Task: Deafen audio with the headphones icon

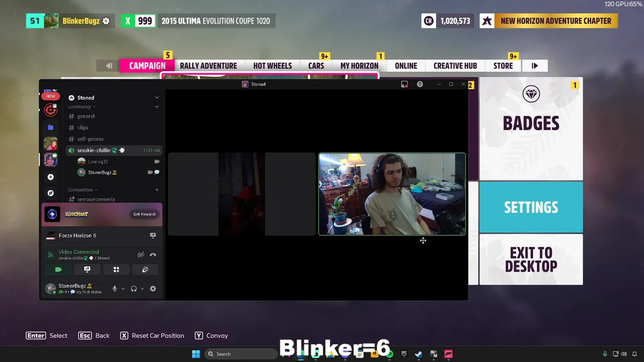Action: pos(134,289)
